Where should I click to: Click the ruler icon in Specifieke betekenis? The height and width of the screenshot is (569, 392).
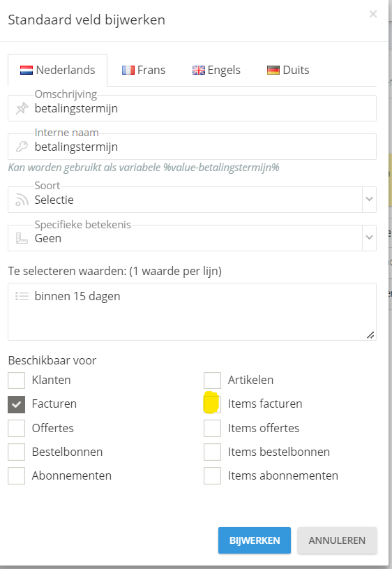[22, 238]
